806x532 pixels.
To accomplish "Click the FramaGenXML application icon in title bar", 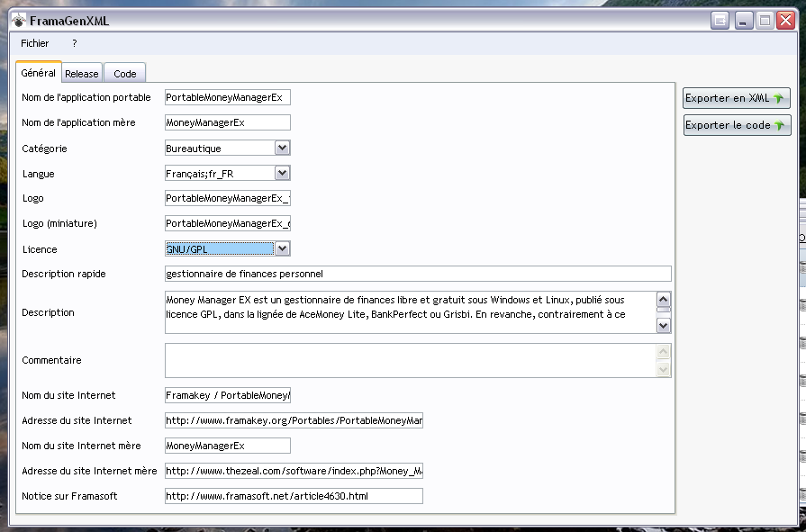I will tap(19, 21).
